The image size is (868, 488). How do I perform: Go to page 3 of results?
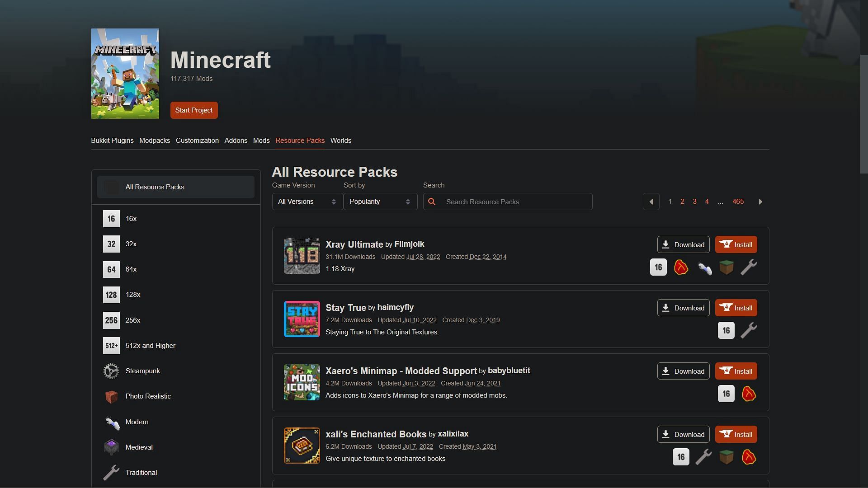[694, 202]
